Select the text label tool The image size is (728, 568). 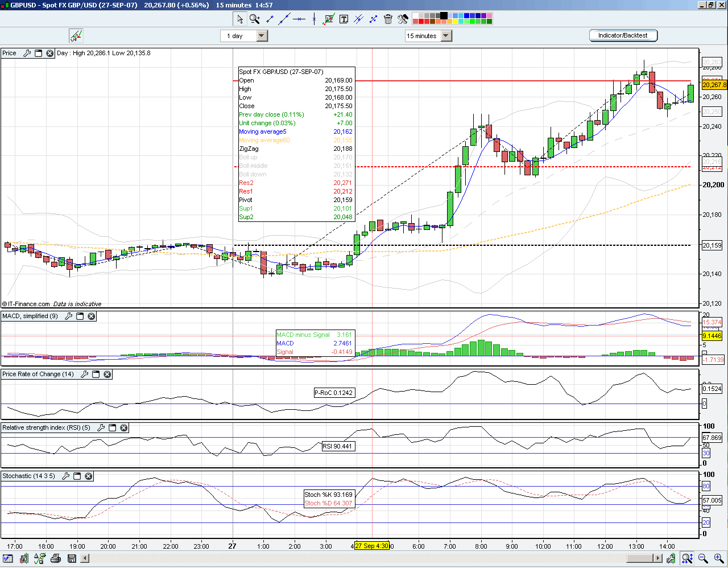pos(344,19)
